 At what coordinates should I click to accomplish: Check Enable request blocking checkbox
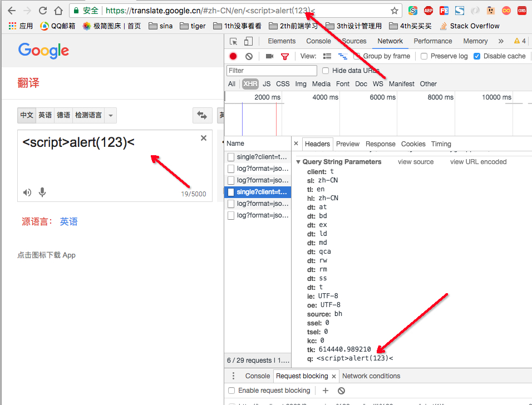click(x=231, y=391)
